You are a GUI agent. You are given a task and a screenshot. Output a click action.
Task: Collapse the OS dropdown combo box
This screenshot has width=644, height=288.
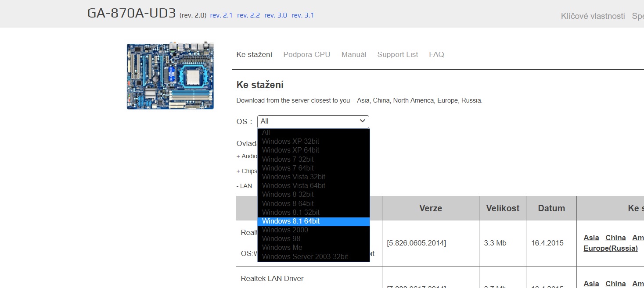coord(313,121)
